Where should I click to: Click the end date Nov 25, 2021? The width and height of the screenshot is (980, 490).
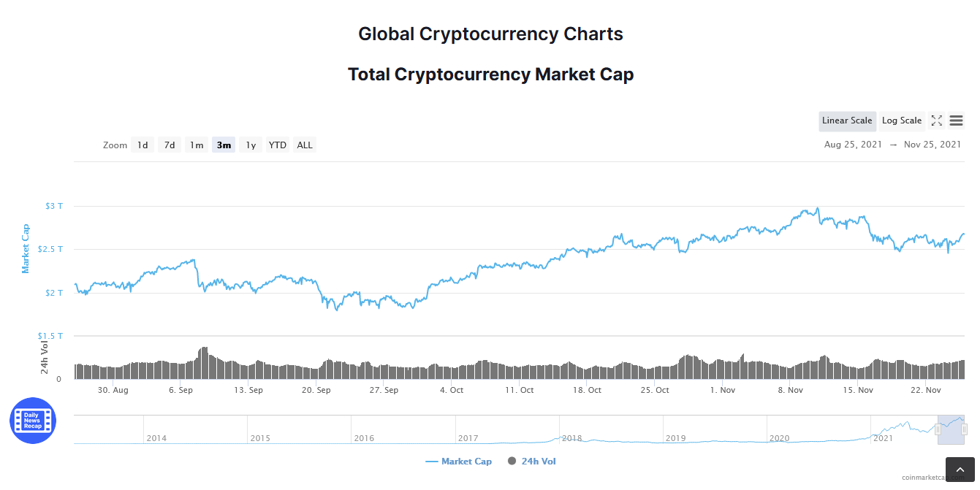coord(932,145)
